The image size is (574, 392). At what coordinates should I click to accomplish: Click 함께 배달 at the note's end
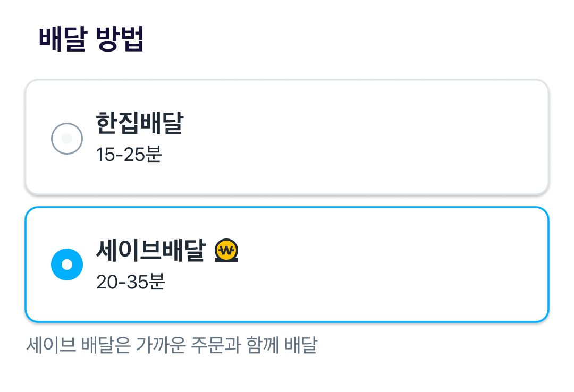[x=282, y=345]
